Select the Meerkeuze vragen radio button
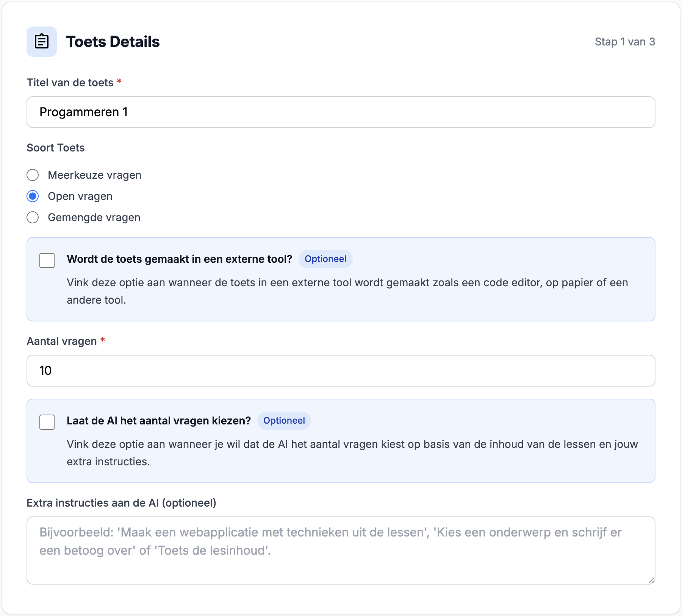The height and width of the screenshot is (616, 682). pyautogui.click(x=33, y=175)
